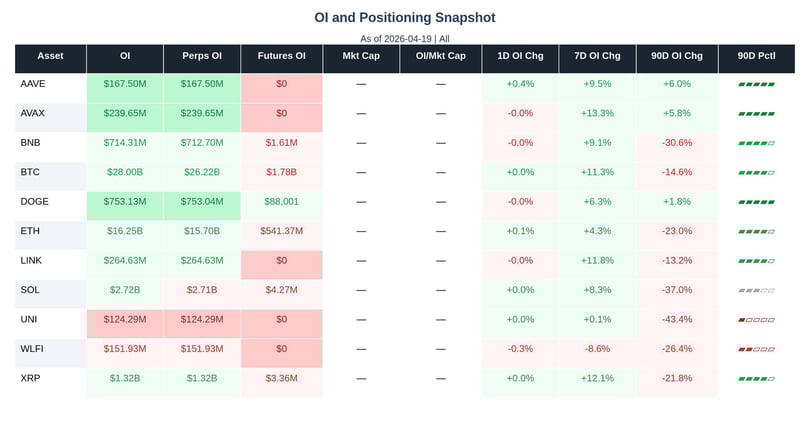810x427 pixels.
Task: Select the LINK asset row label
Action: pyautogui.click(x=31, y=261)
